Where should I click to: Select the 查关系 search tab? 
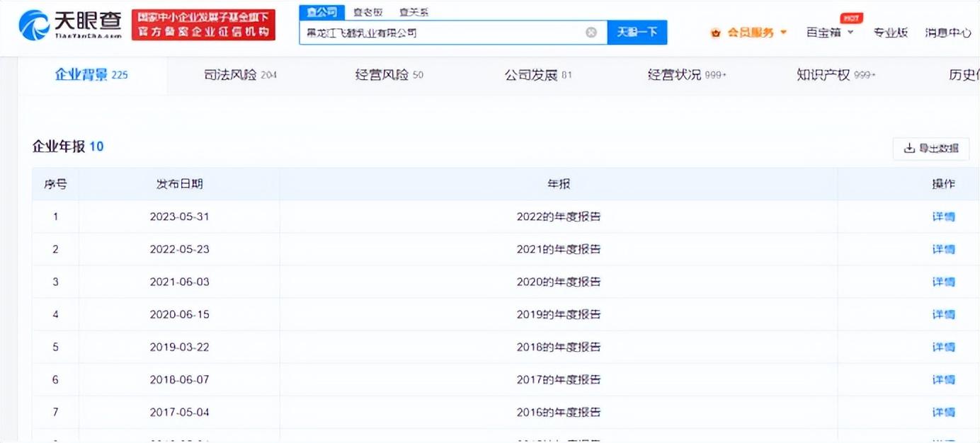(x=414, y=12)
